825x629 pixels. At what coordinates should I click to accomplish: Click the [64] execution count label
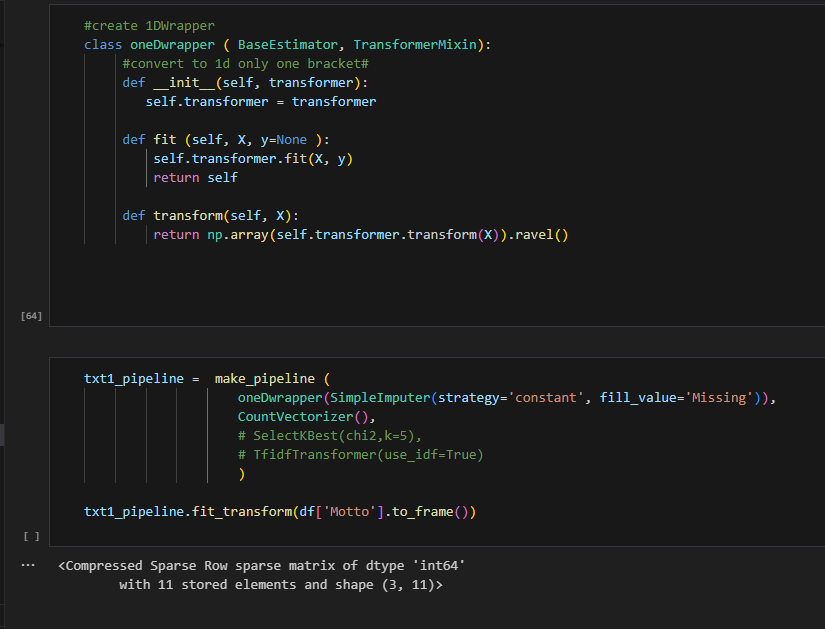click(31, 316)
